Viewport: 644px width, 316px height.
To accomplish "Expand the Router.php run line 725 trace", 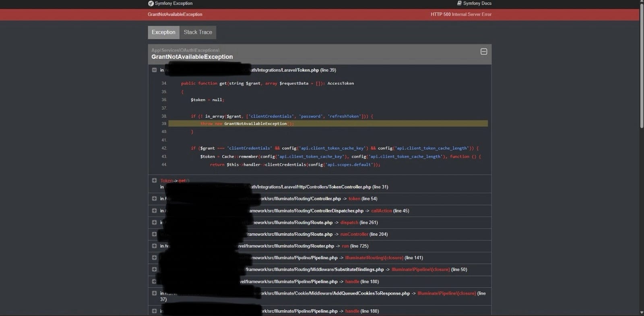I will 154,246.
